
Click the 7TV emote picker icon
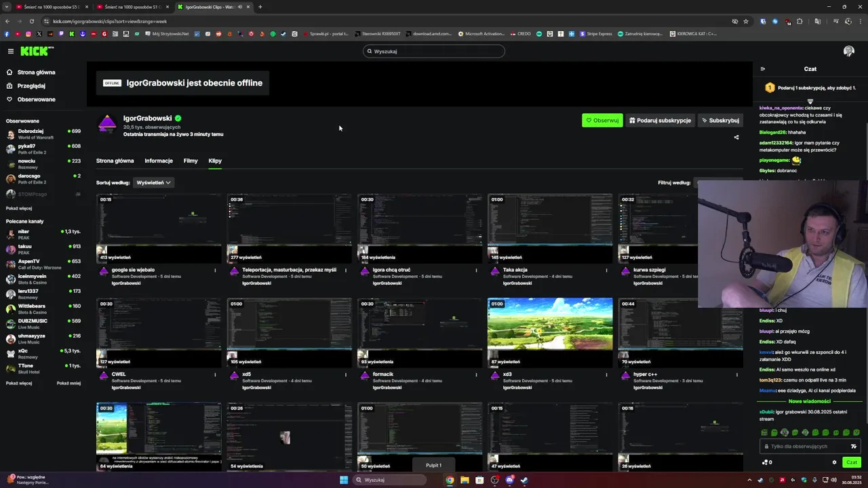854,447
